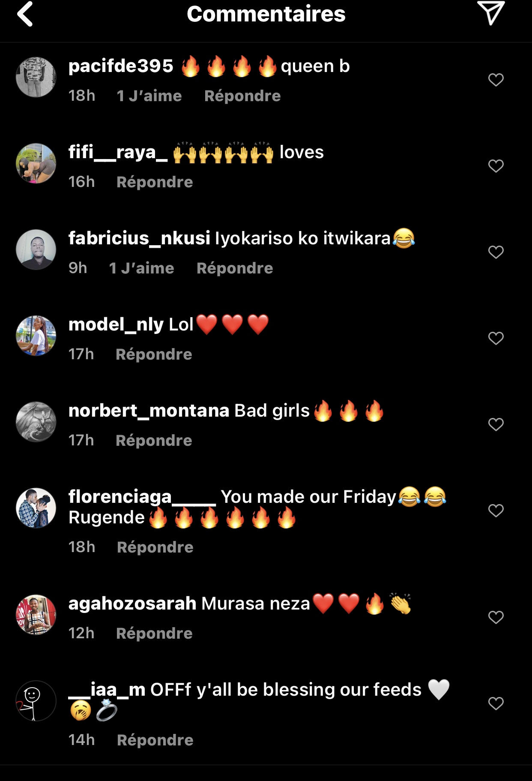Image resolution: width=532 pixels, height=781 pixels.
Task: Heart florenciaga's Friday comment
Action: click(496, 511)
